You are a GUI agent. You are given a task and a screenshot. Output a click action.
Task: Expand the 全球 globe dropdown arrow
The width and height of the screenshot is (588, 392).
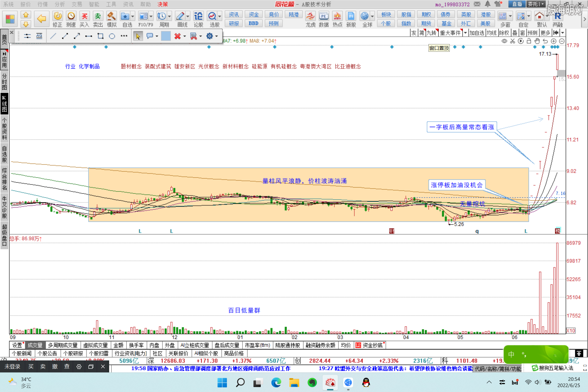click(372, 16)
